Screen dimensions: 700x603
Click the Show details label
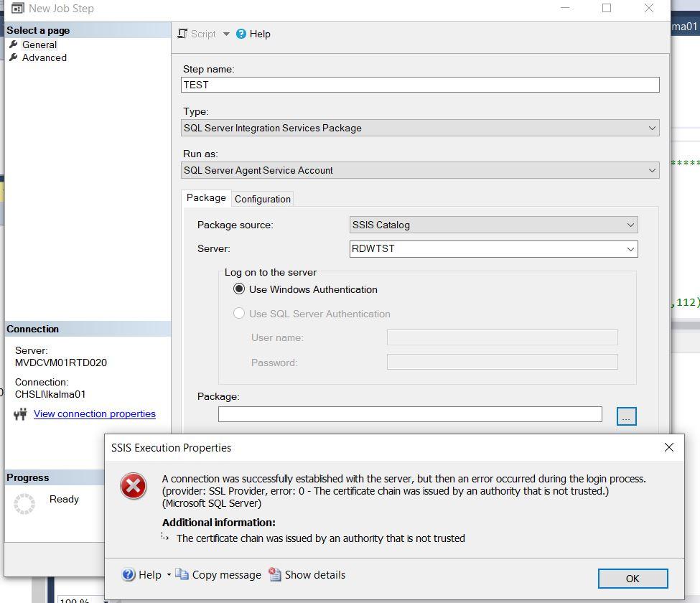tap(314, 575)
